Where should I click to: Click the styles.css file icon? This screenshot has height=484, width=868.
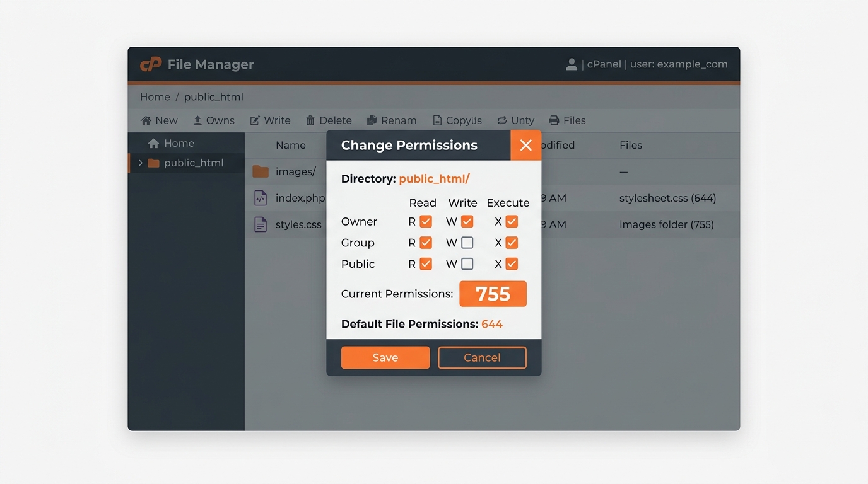coord(261,224)
